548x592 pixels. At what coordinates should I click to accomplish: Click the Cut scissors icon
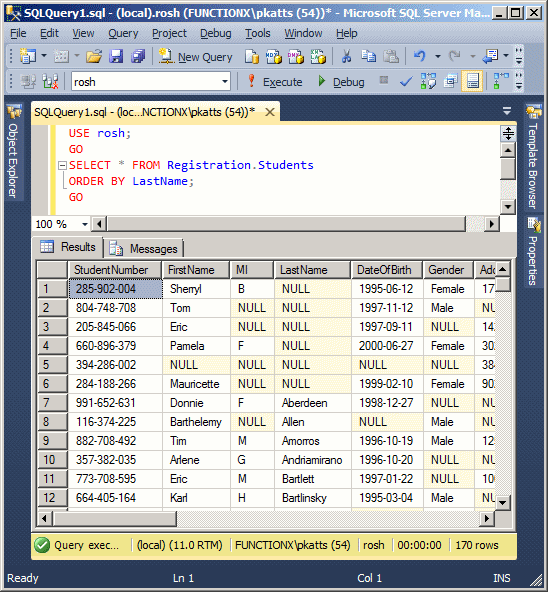[346, 57]
